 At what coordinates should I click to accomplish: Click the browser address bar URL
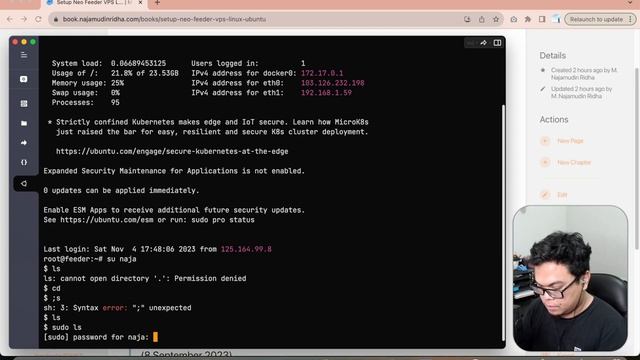point(164,19)
